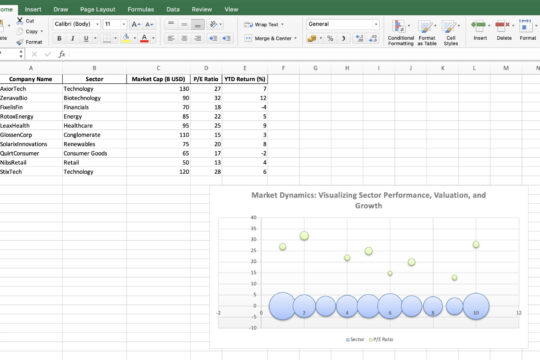This screenshot has width=540, height=360.
Task: Select the Format painter brush
Action: pyautogui.click(x=20, y=42)
